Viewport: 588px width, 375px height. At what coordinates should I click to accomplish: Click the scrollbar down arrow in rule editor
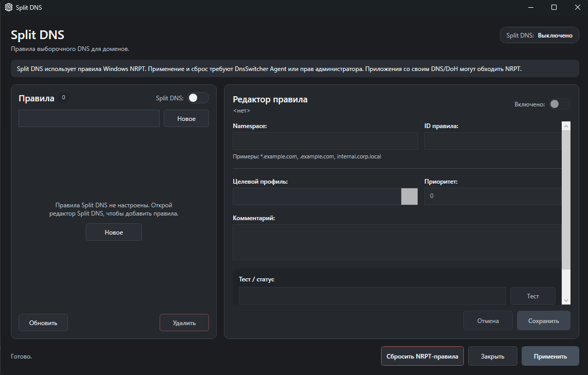pos(566,300)
